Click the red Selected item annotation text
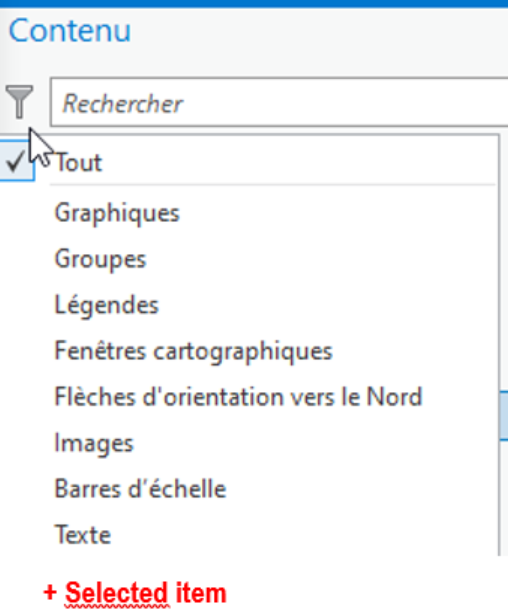 click(x=146, y=593)
